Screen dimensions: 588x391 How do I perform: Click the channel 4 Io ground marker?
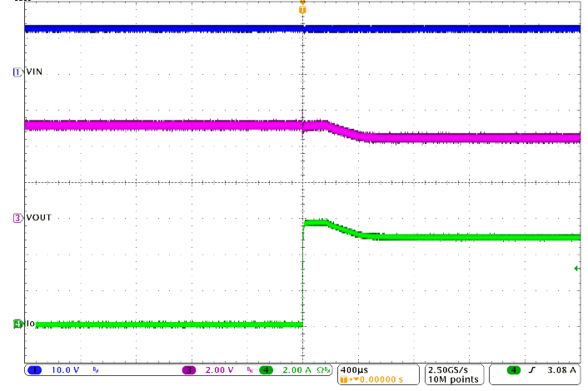(16, 324)
